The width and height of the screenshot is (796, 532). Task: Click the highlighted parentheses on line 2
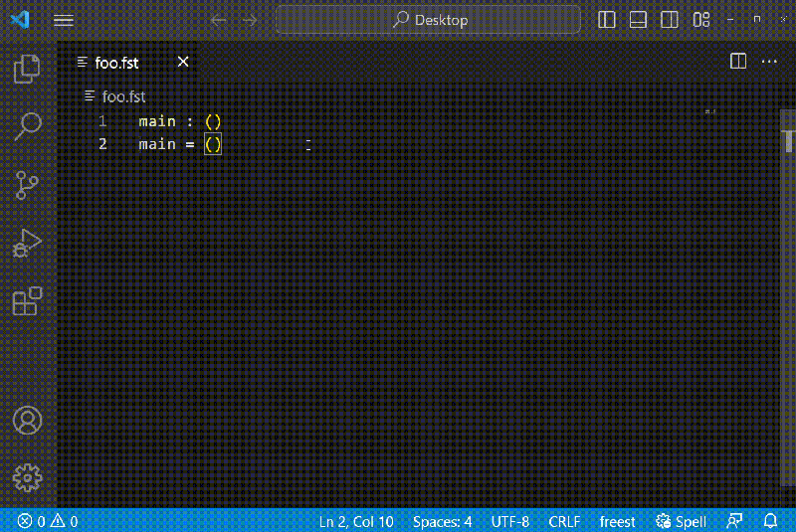(x=213, y=144)
